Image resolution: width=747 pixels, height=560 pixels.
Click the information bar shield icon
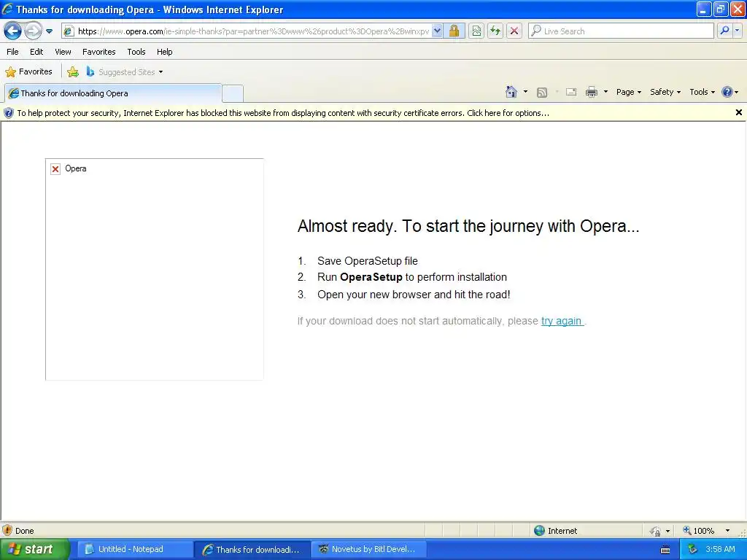tap(9, 113)
